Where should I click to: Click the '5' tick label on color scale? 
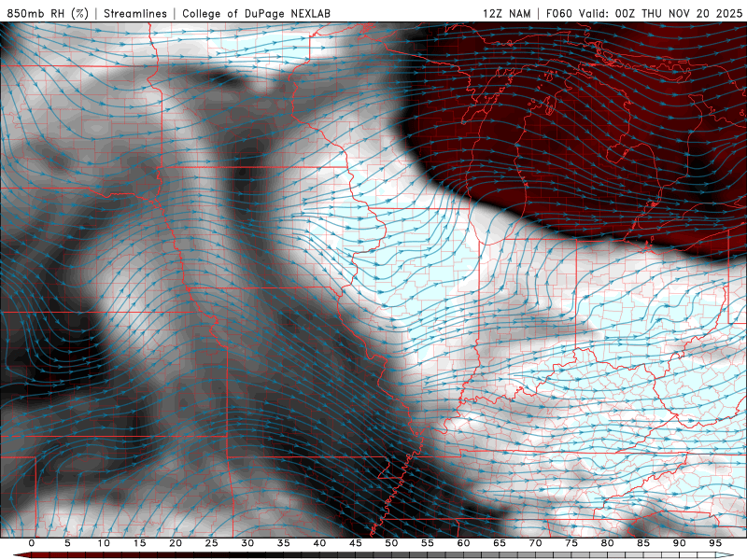click(x=67, y=543)
